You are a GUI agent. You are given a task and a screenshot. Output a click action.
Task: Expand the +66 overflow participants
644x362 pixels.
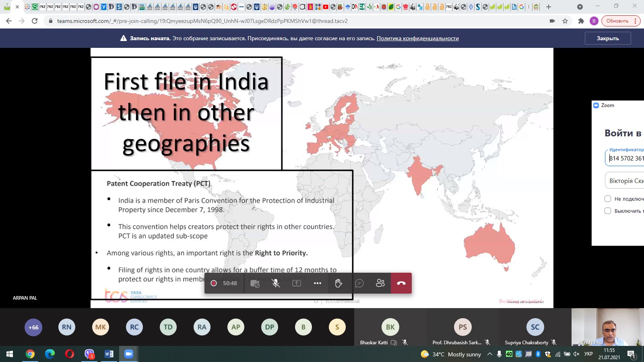click(x=33, y=327)
